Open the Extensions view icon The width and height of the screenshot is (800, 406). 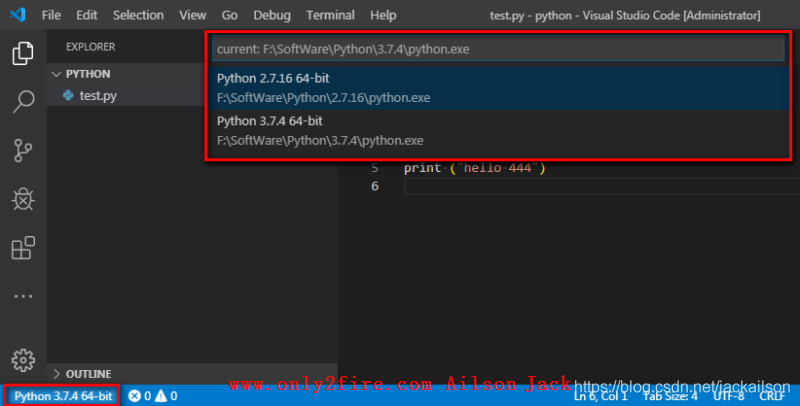click(x=23, y=248)
